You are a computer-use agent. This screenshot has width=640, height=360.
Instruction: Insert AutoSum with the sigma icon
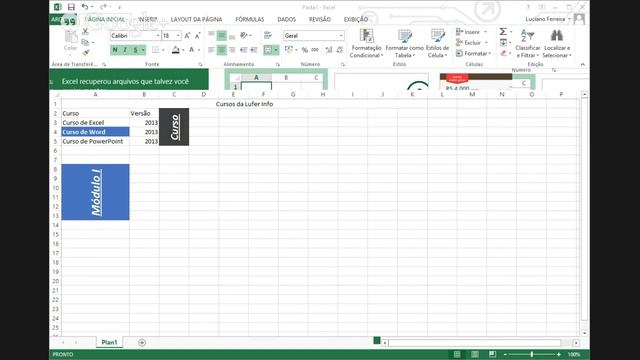tap(503, 32)
